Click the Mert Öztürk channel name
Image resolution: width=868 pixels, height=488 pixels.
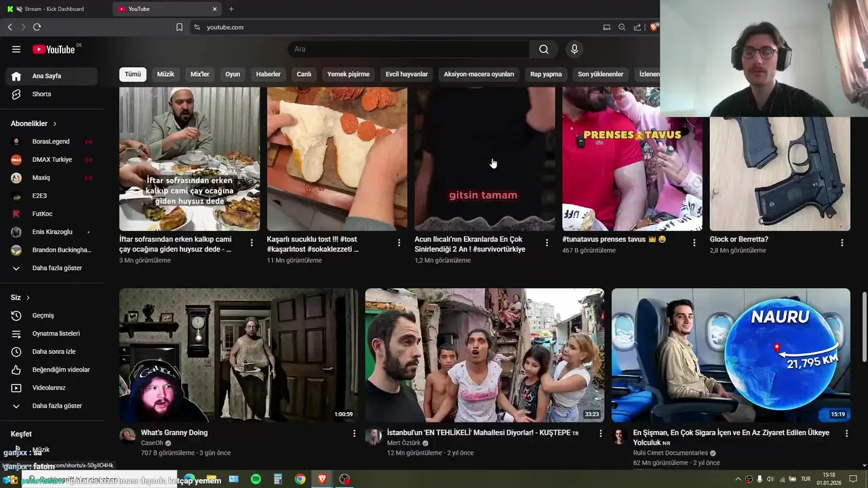click(x=403, y=443)
